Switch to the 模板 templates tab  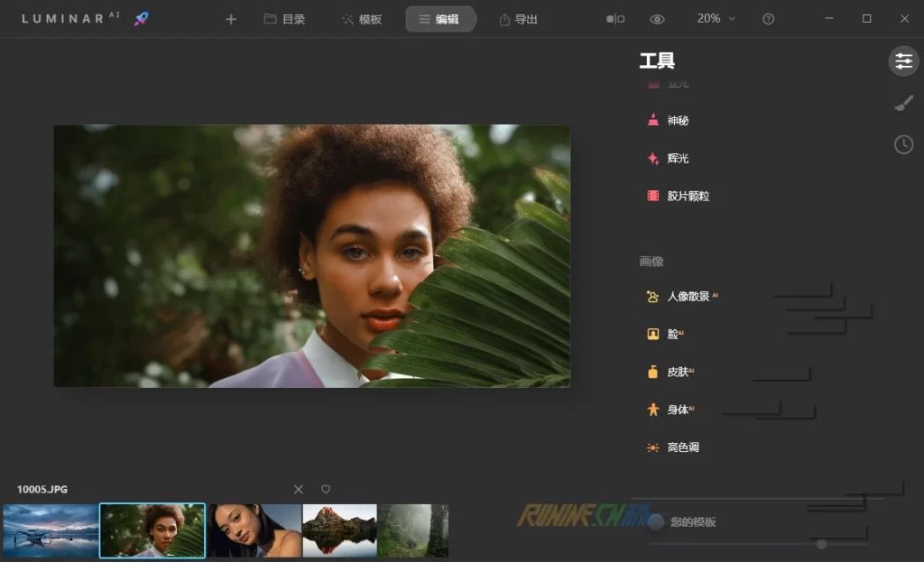pos(361,19)
